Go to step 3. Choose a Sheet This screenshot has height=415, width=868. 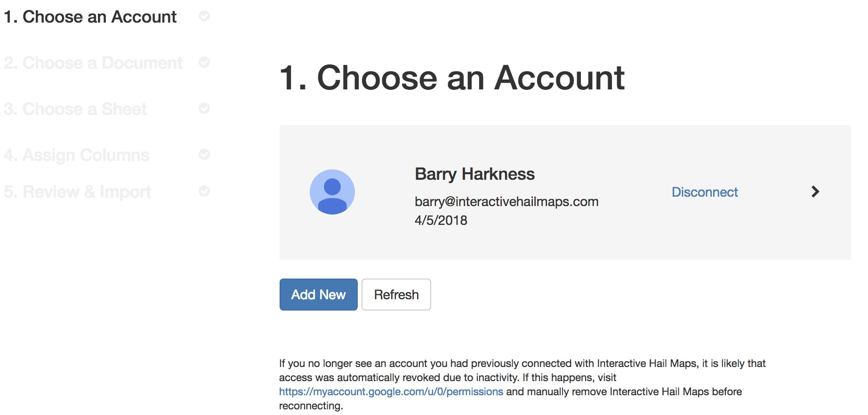[75, 109]
